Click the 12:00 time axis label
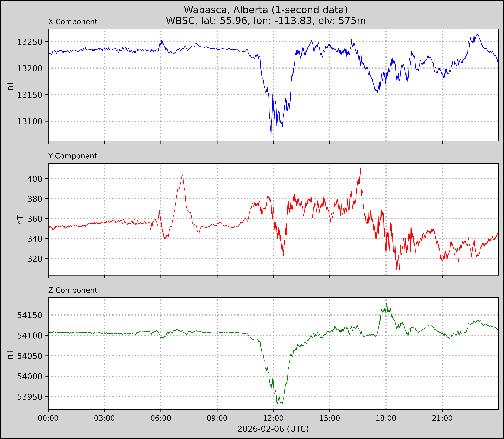 pos(273,418)
